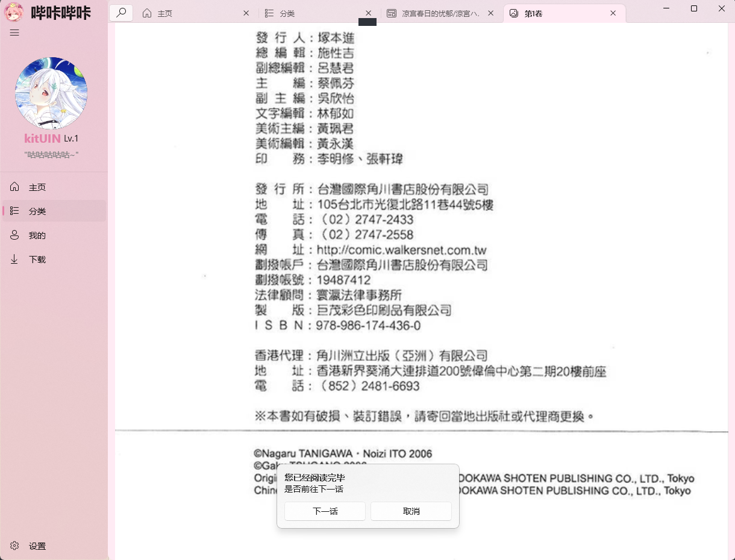735x560 pixels.
Task: Open 设置 at sidebar bottom
Action: pyautogui.click(x=54, y=546)
